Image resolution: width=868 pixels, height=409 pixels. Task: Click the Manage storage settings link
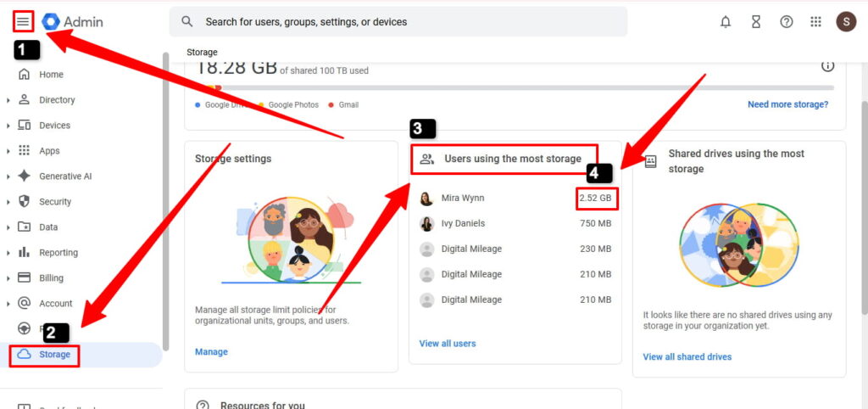click(x=211, y=352)
